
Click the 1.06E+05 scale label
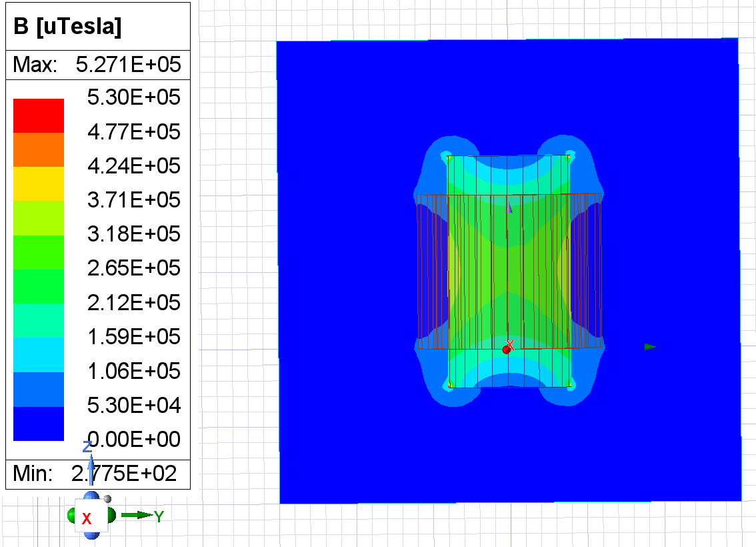click(x=133, y=371)
